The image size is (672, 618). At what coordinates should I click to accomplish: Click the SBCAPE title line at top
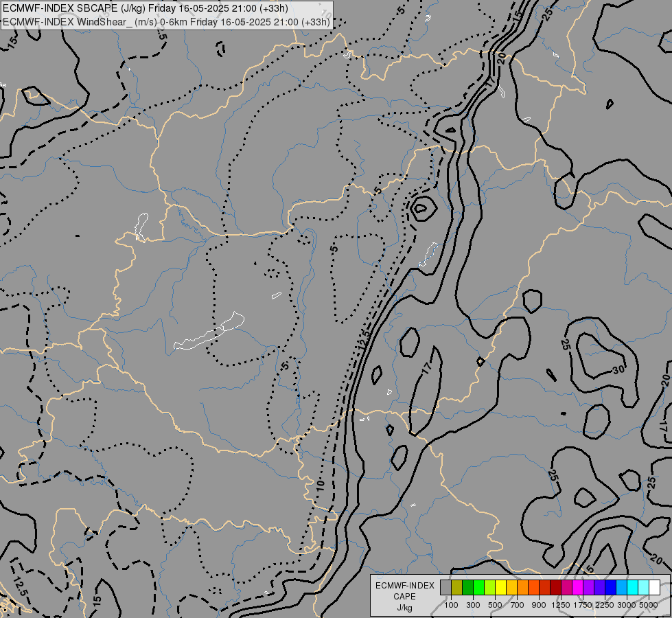(x=146, y=8)
